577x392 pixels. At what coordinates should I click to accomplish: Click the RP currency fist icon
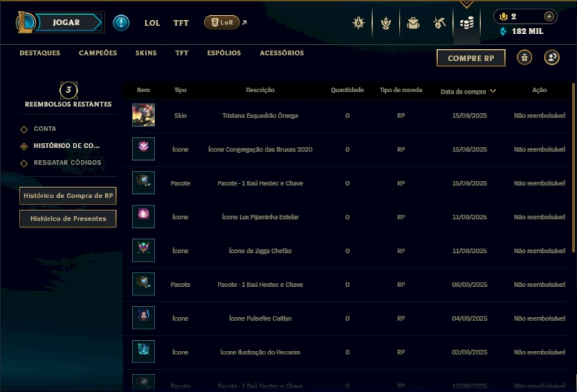503,17
